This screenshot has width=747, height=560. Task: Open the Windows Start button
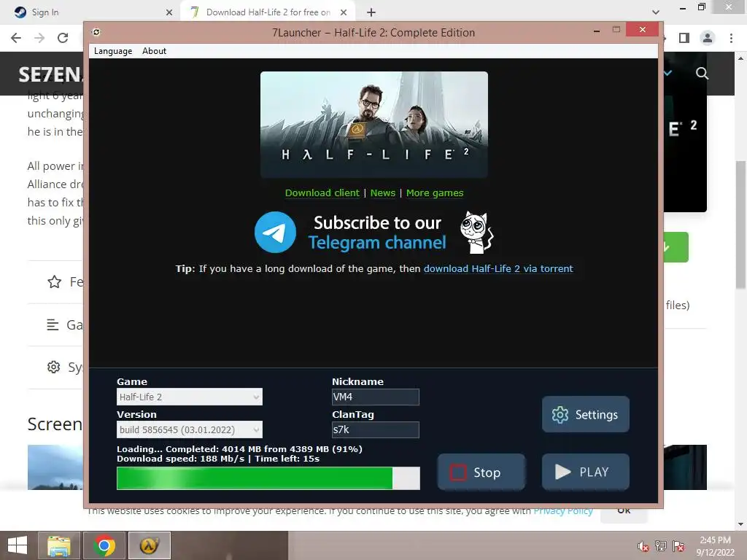click(x=18, y=545)
